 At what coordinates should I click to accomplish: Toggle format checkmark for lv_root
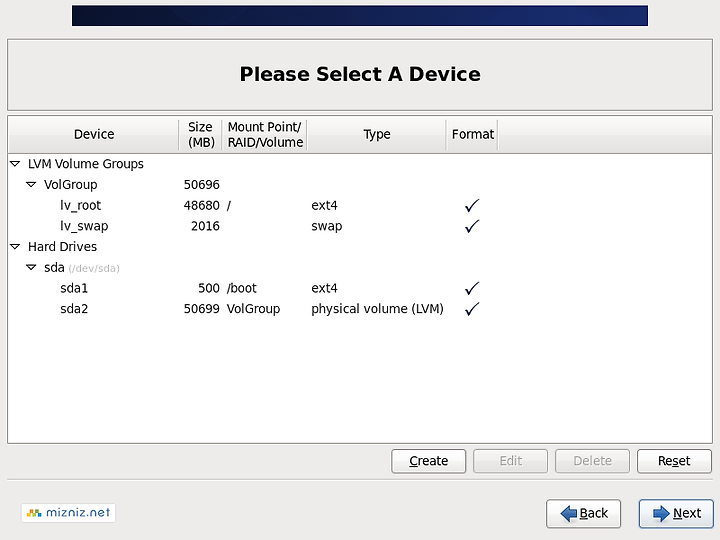coord(472,205)
